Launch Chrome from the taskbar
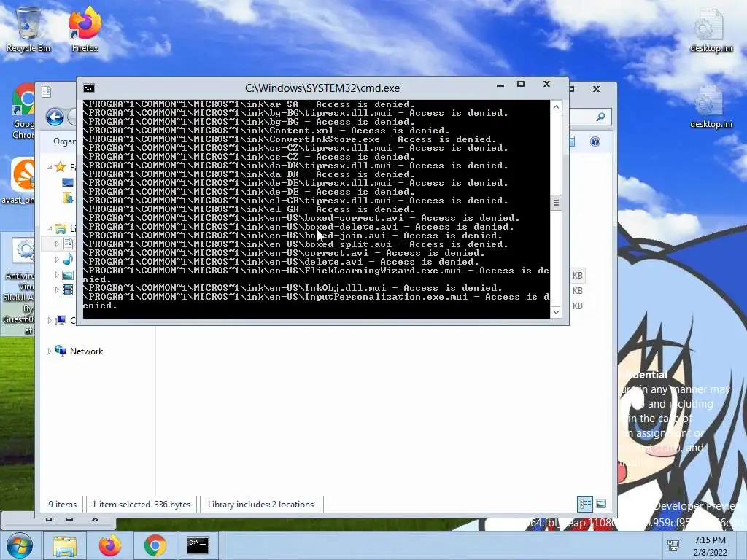 tap(155, 545)
